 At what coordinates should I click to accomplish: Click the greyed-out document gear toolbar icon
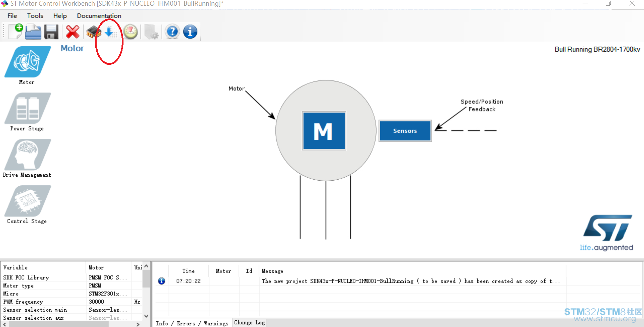pos(151,32)
